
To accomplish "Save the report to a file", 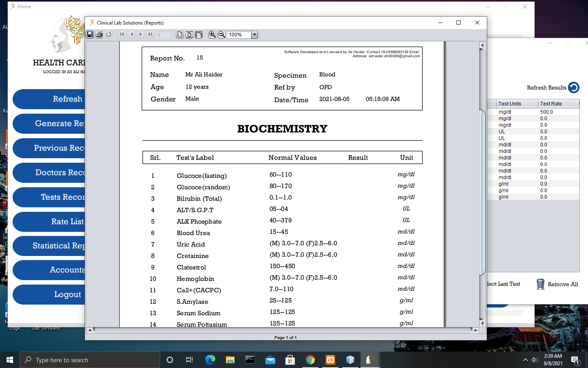I will [x=90, y=34].
